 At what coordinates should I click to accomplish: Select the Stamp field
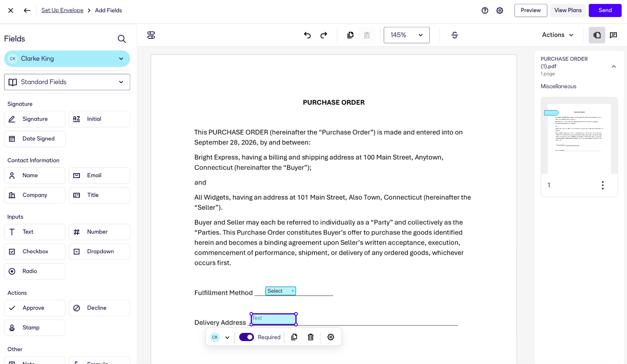(35, 328)
